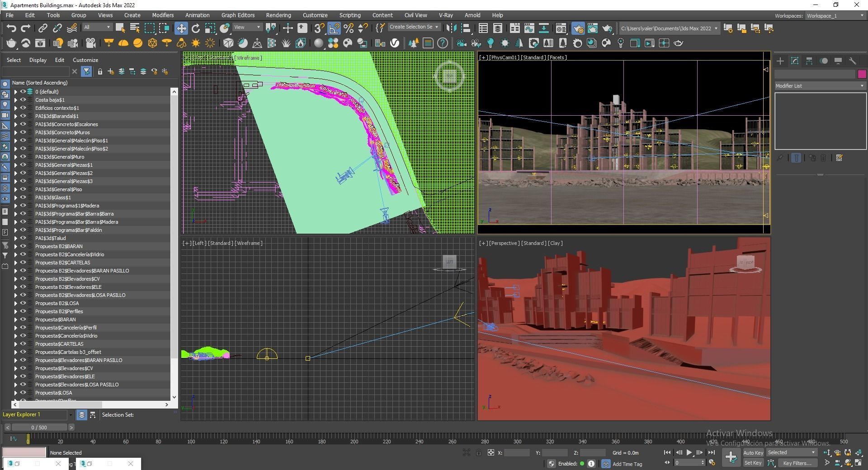Toggle visibility of Propuesta$LOSA layer
Viewport: 868px width, 470px height.
pyautogui.click(x=23, y=393)
